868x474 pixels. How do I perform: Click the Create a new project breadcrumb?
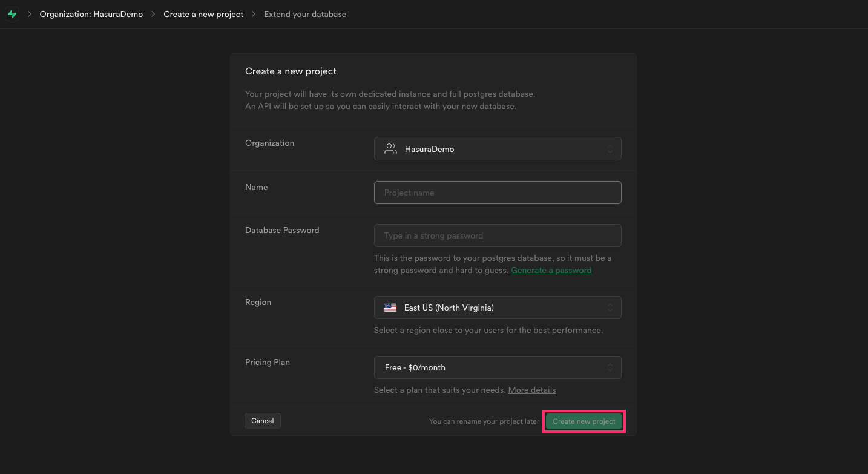pyautogui.click(x=203, y=13)
